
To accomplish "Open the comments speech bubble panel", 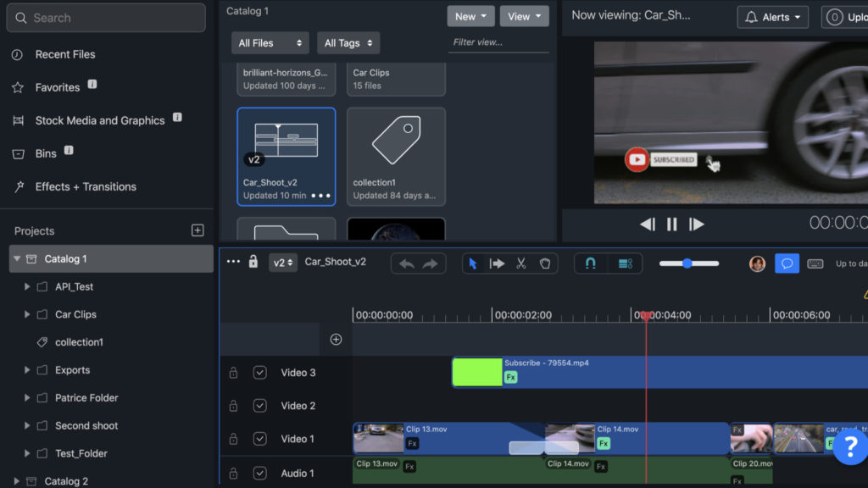I will click(787, 263).
